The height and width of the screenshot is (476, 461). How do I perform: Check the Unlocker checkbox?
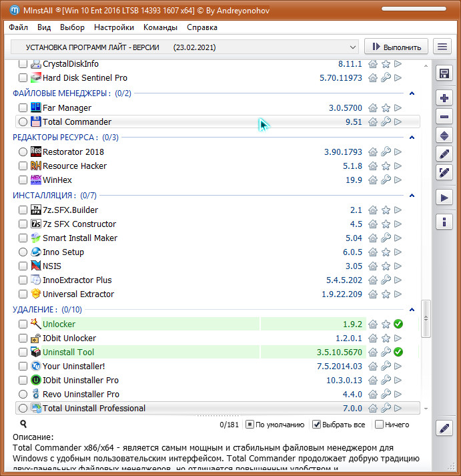(23, 324)
